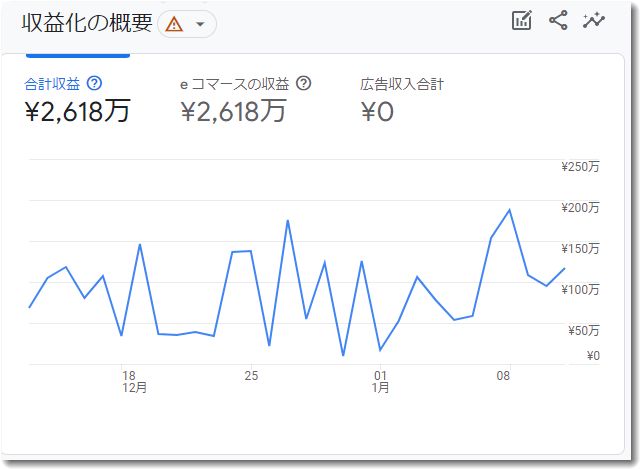This screenshot has height=469, width=640.
Task: Click the 01 1月 date label on x-axis
Action: (x=380, y=382)
